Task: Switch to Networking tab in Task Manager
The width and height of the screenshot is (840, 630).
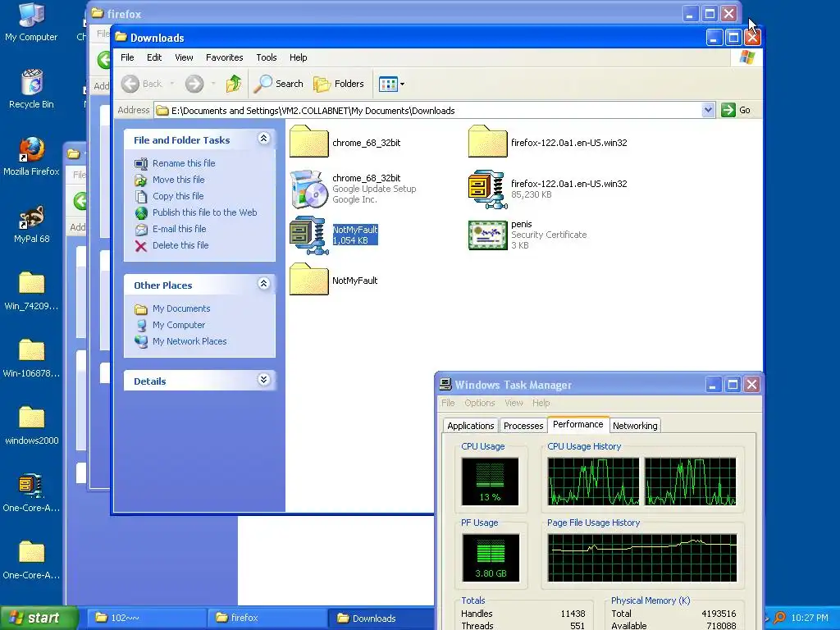Action: [x=635, y=426]
